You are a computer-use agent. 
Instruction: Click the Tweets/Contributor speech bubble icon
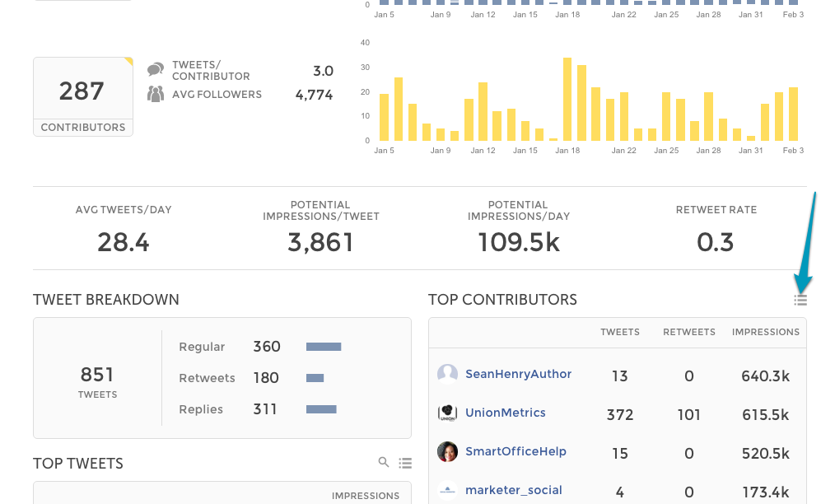156,70
